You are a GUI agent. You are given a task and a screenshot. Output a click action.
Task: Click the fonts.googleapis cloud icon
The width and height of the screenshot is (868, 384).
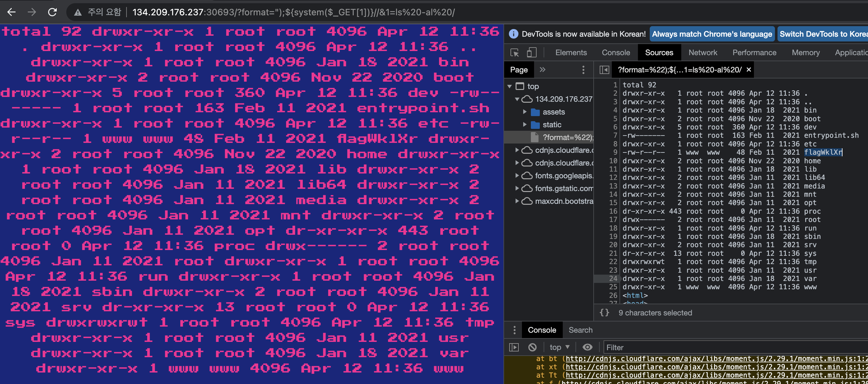click(527, 176)
